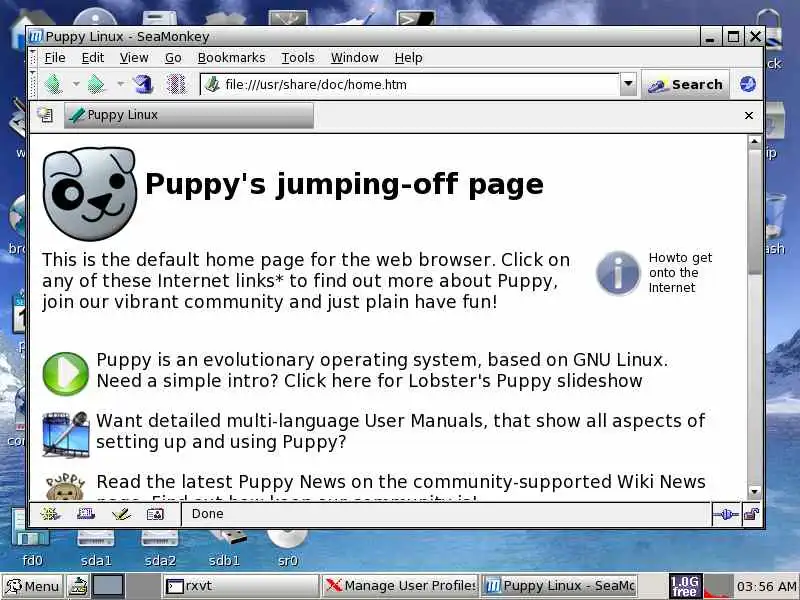Switch to Manage User Profiles taskbar window
The width and height of the screenshot is (800, 600).
(x=400, y=586)
